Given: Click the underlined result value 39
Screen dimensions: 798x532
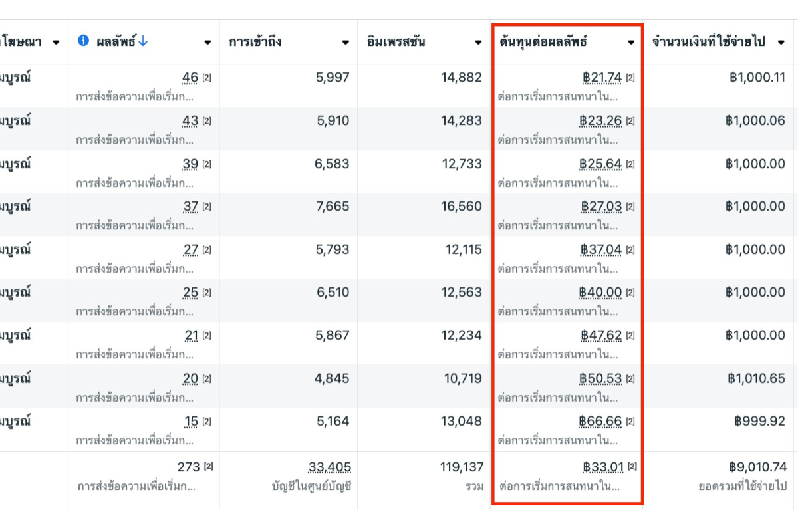Looking at the screenshot, I should [190, 164].
